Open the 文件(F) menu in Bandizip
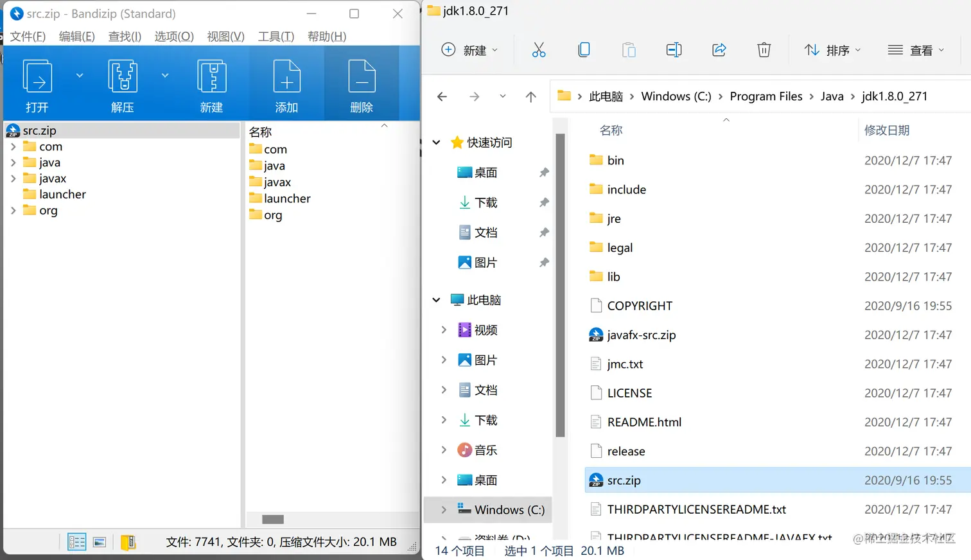Screen dimensions: 971x560 (28, 36)
